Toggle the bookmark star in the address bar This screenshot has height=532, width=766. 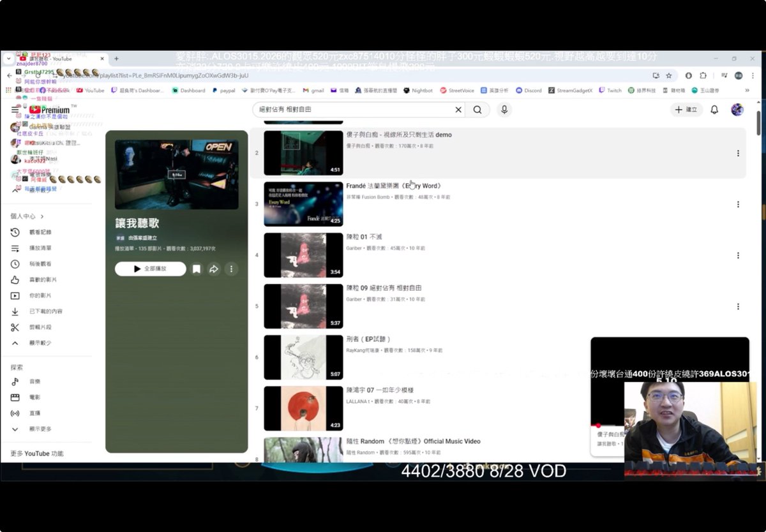(x=668, y=75)
